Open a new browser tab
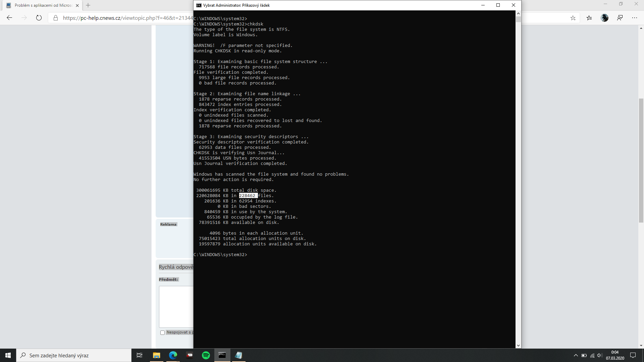Screen dimensions: 644x362 tap(88, 5)
